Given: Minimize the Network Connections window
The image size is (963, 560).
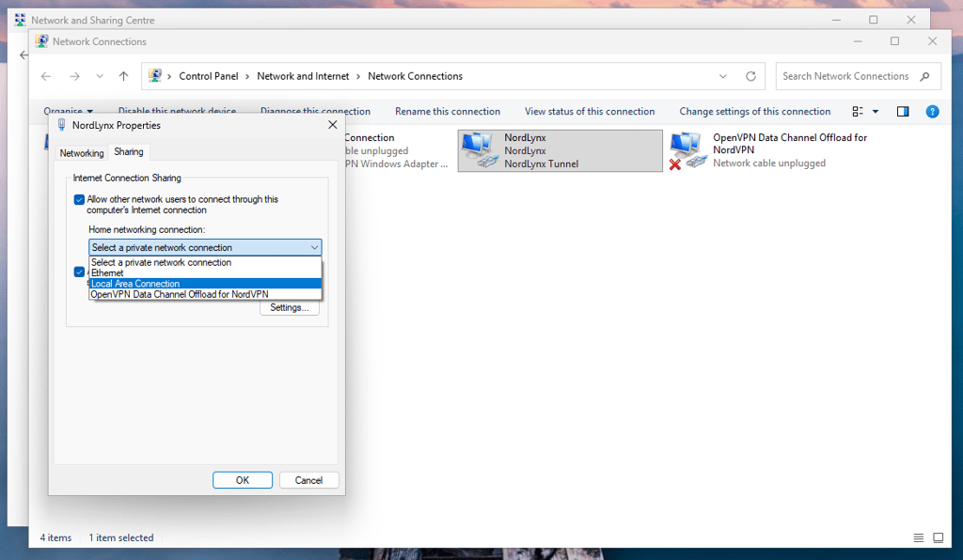Looking at the screenshot, I should 858,41.
